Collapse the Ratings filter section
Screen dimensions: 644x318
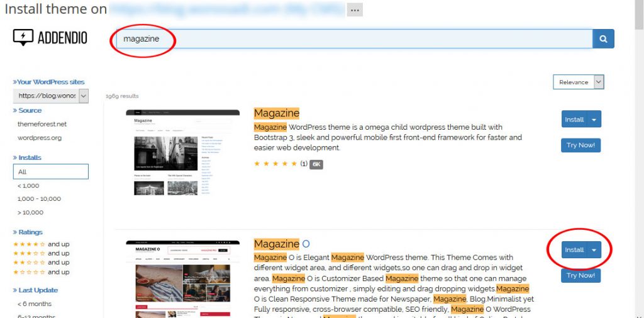point(28,232)
